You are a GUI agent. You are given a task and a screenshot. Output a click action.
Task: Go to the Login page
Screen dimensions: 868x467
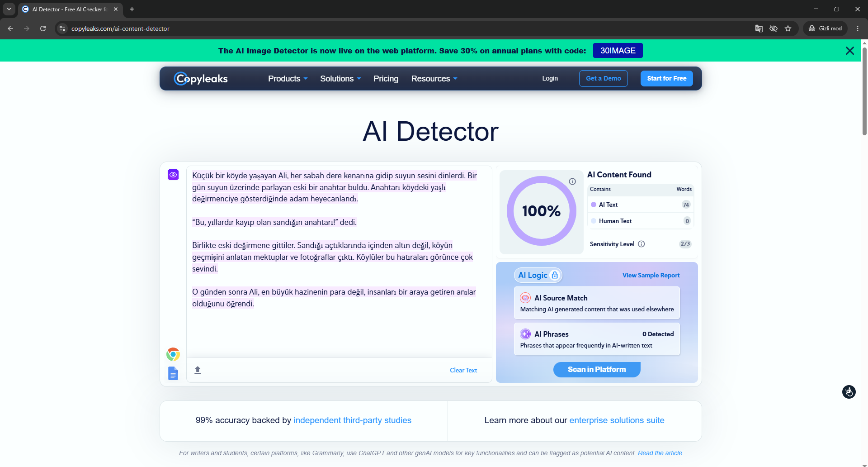click(x=550, y=78)
